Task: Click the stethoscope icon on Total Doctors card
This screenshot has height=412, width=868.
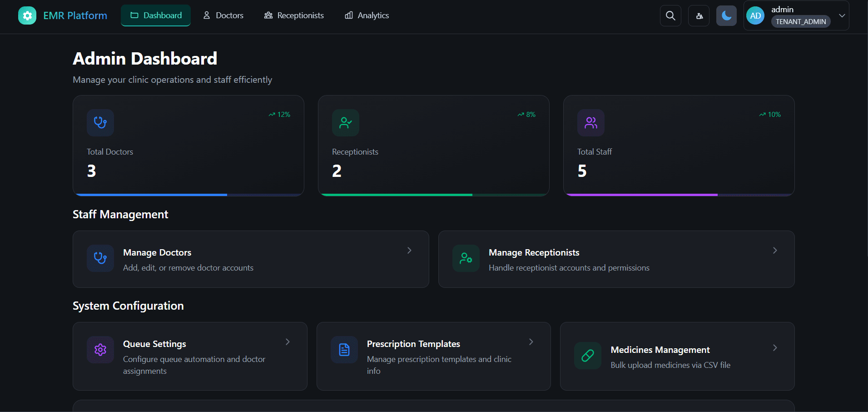Action: coord(100,123)
